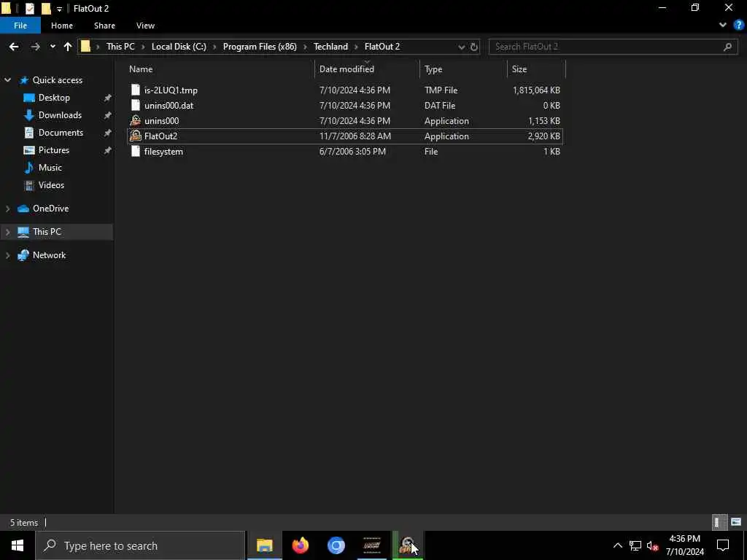Select the filesystem file icon

pos(135,152)
